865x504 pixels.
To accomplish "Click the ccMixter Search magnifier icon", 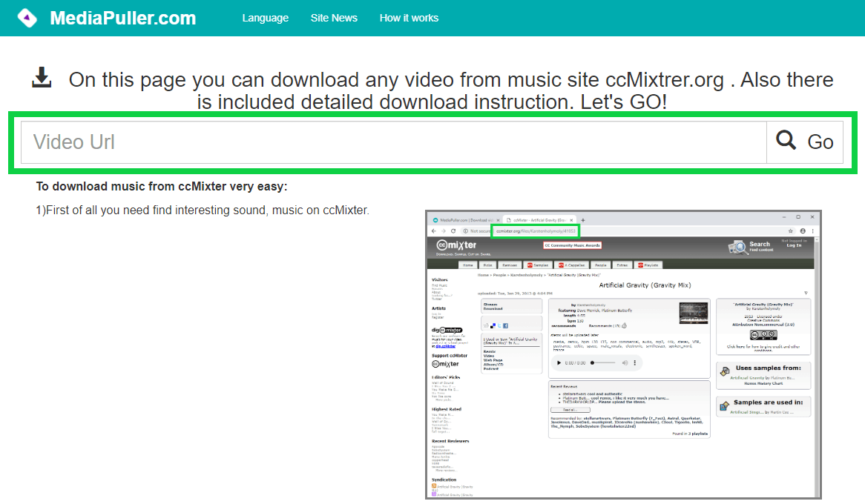I will (x=738, y=247).
